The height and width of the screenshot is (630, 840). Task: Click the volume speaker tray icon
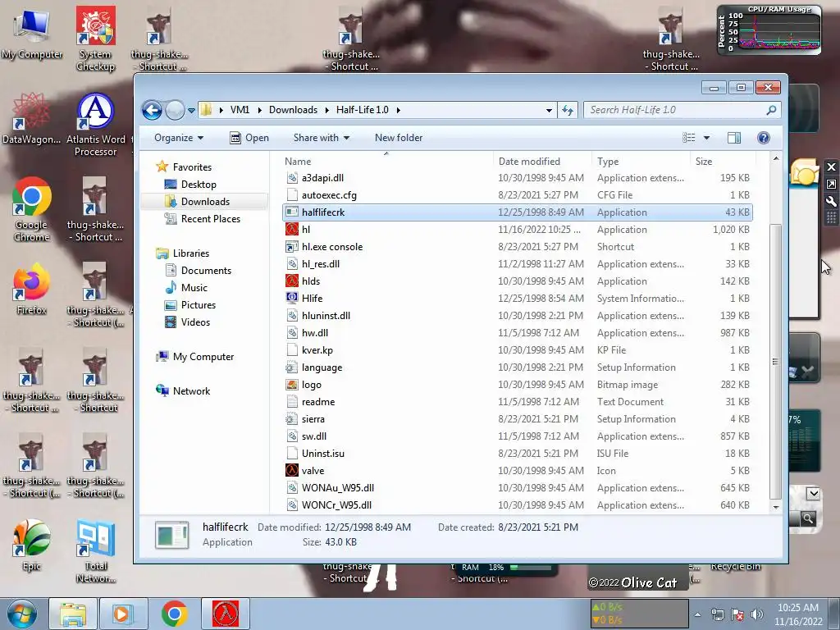[756, 614]
